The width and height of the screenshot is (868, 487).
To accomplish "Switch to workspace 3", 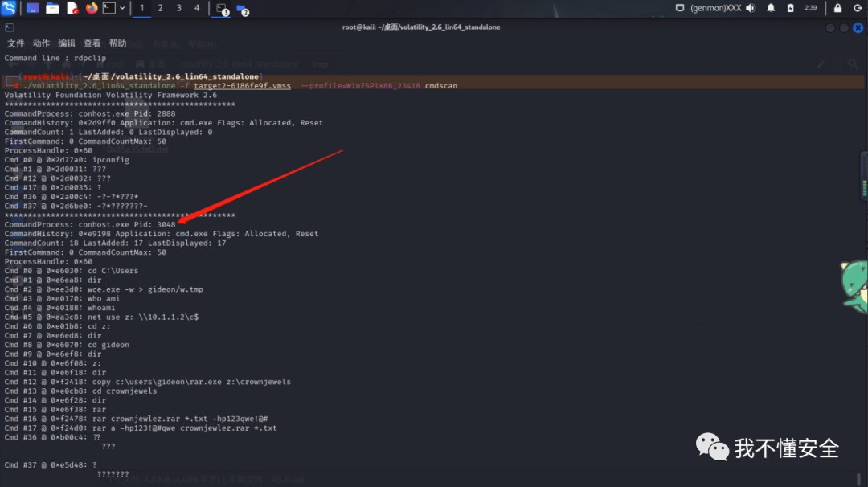I will tap(178, 8).
